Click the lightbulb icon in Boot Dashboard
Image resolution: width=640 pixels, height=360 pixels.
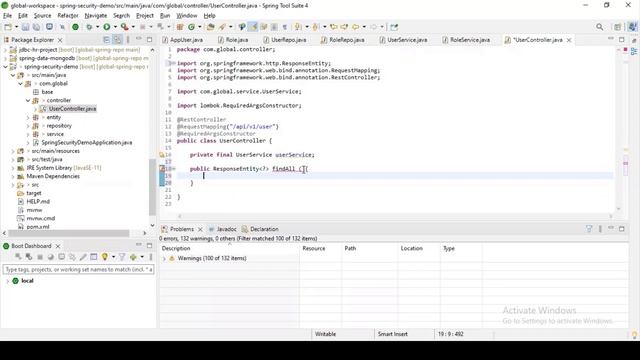[x=105, y=257]
